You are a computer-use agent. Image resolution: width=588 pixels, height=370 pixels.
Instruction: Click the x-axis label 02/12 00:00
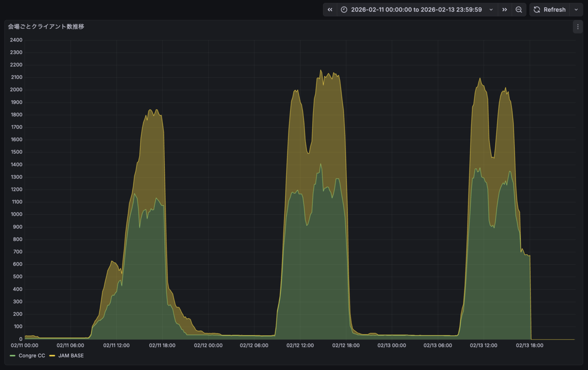click(208, 345)
